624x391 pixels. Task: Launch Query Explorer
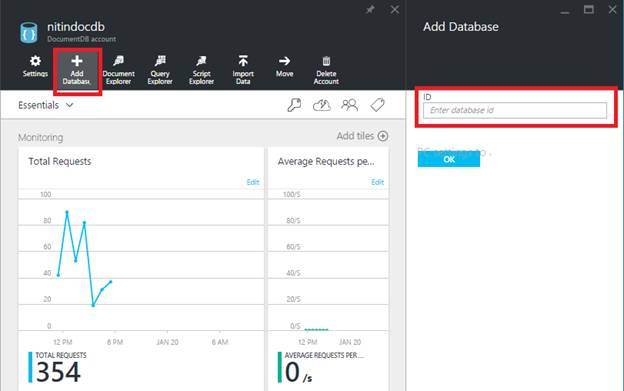(160, 70)
